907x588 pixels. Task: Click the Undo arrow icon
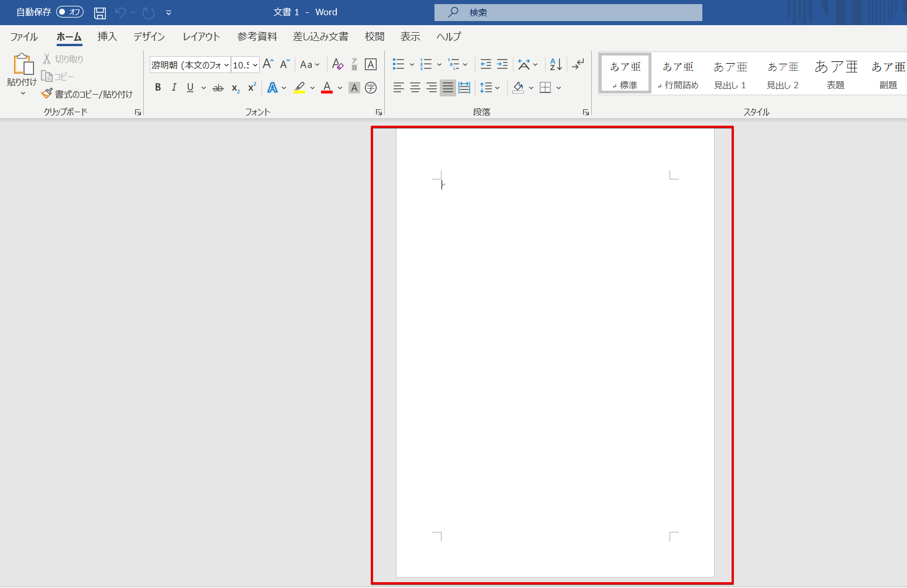120,12
